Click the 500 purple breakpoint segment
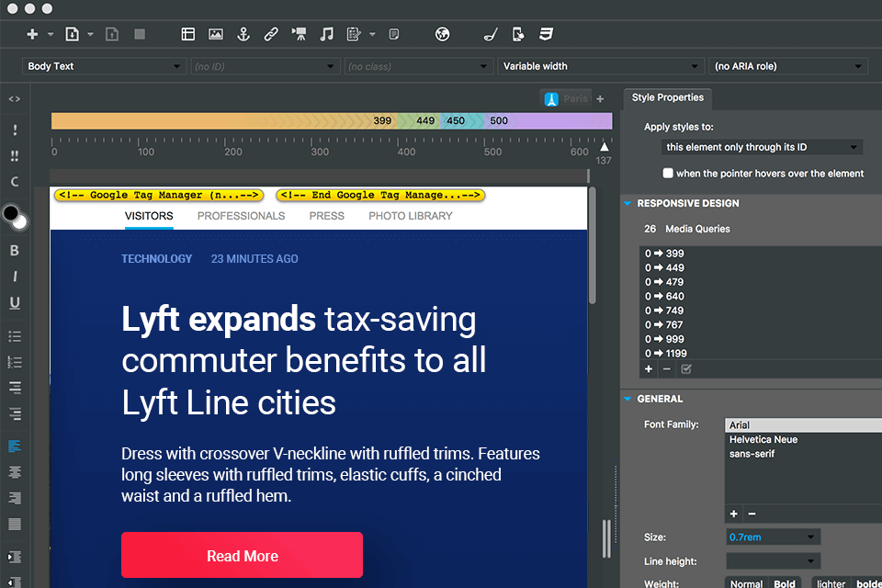 (x=548, y=121)
